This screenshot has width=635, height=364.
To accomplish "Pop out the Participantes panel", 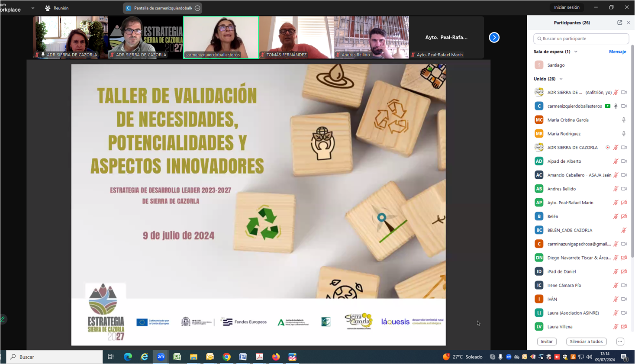I will 619,23.
